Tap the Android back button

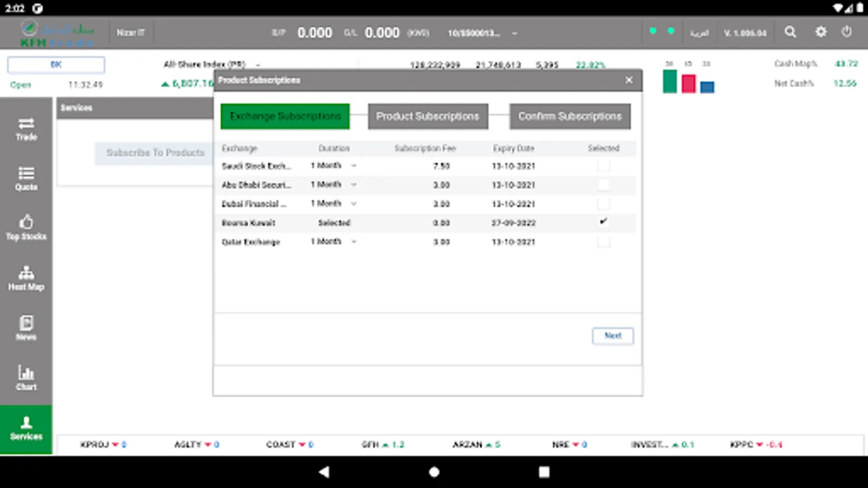[x=324, y=472]
